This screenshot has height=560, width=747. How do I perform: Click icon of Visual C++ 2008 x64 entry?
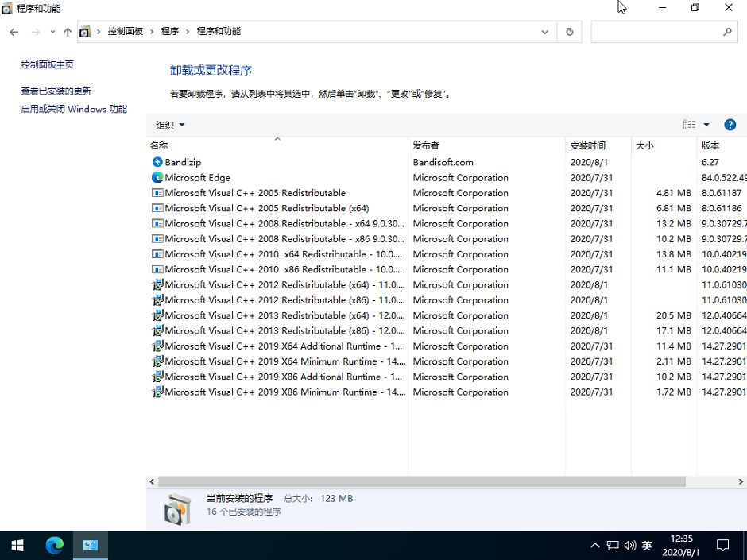pos(157,223)
